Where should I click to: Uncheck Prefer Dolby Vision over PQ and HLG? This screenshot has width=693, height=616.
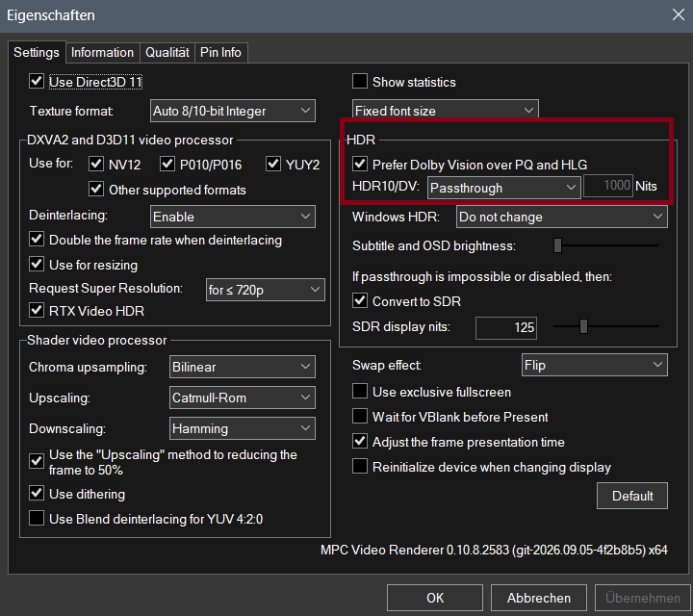pos(360,164)
